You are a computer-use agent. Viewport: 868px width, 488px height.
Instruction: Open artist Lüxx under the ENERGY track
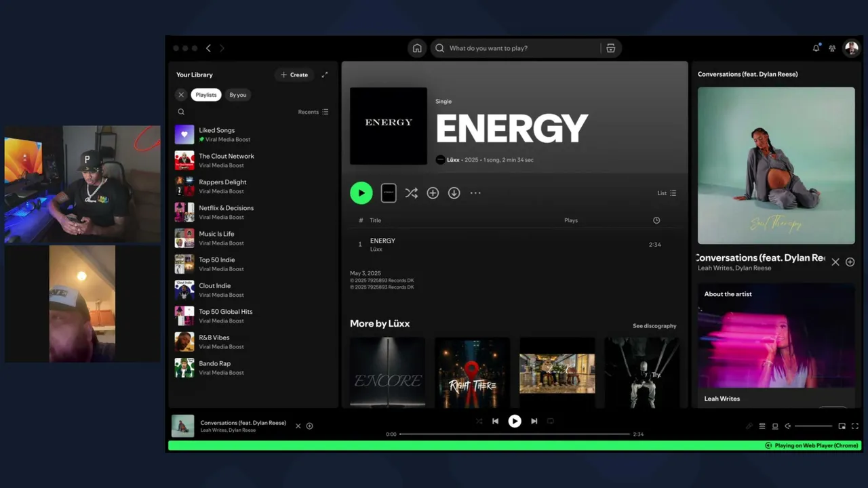(x=376, y=249)
